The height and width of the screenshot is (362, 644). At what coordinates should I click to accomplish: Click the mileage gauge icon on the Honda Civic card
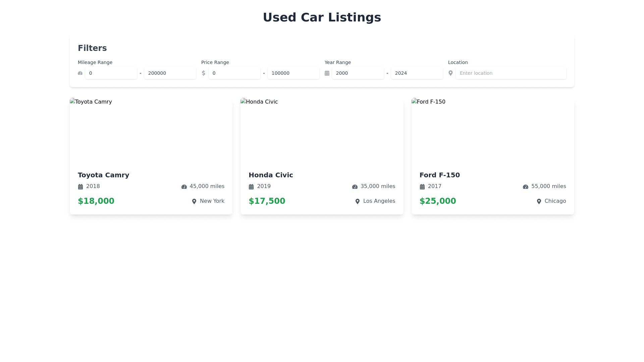click(355, 186)
